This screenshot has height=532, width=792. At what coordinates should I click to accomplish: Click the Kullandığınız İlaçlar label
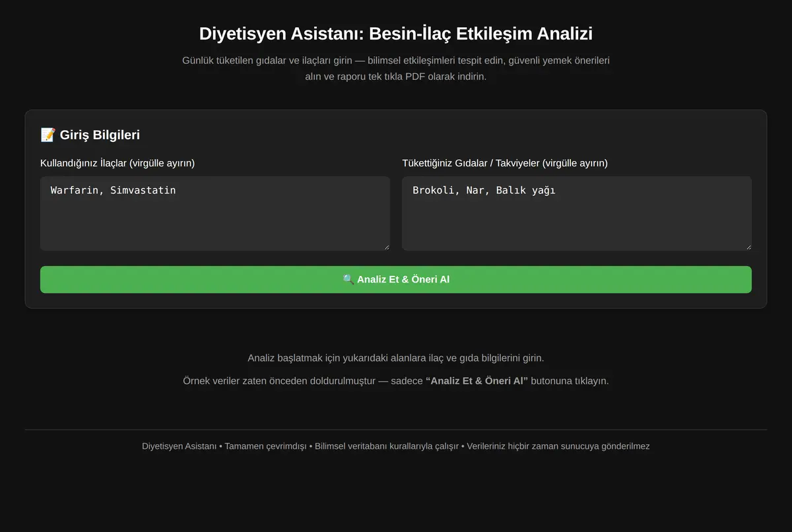click(117, 163)
